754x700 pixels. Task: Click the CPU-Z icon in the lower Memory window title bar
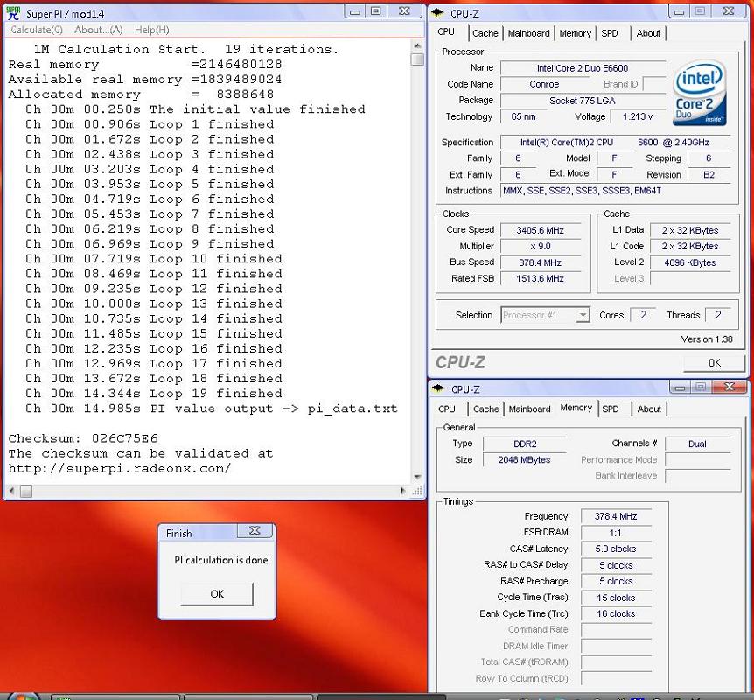438,388
